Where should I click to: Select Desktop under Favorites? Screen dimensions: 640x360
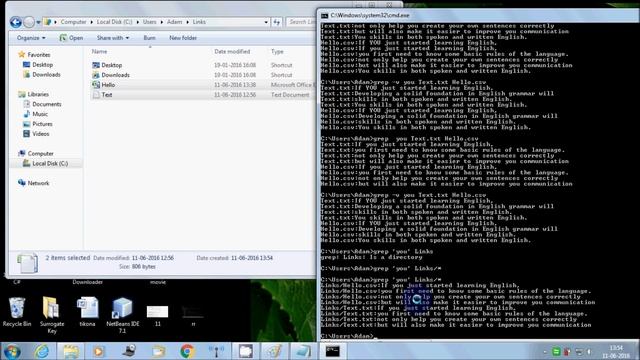point(42,65)
